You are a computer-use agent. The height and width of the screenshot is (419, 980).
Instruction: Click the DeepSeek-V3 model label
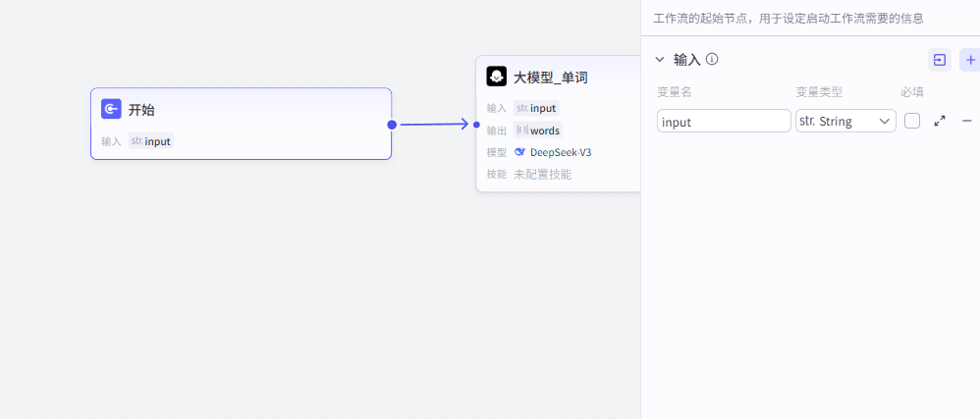(x=560, y=152)
